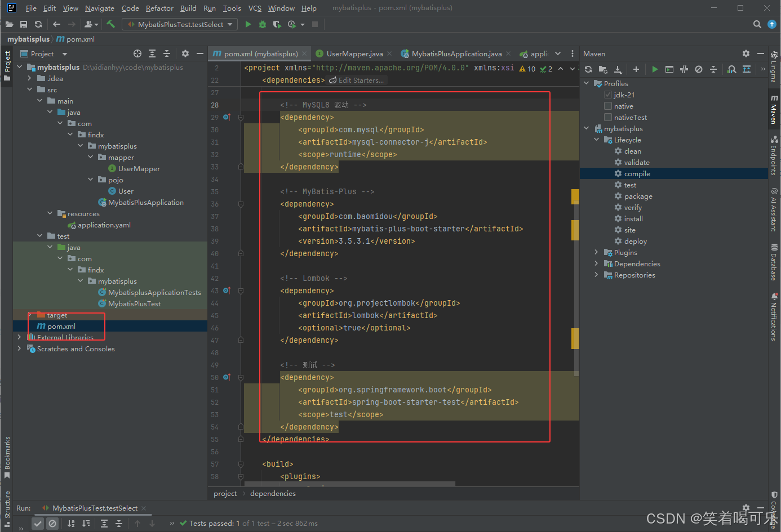
Task: Open the VCS menu
Action: click(x=255, y=8)
